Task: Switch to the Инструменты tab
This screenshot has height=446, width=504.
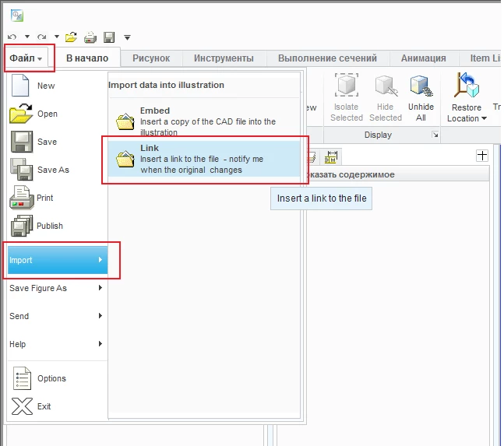Action: [x=224, y=58]
